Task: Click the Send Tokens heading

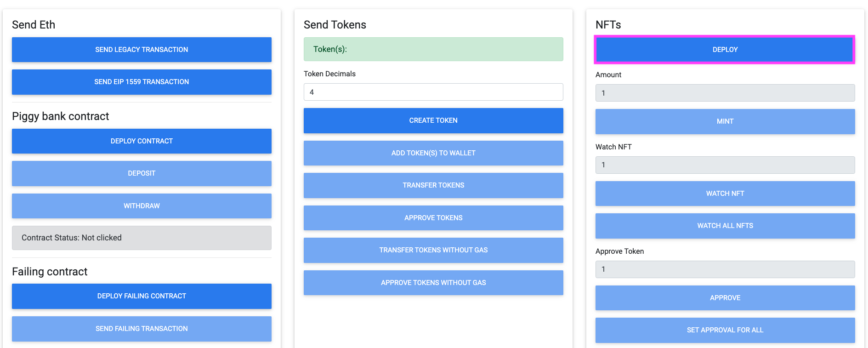Action: pyautogui.click(x=335, y=25)
